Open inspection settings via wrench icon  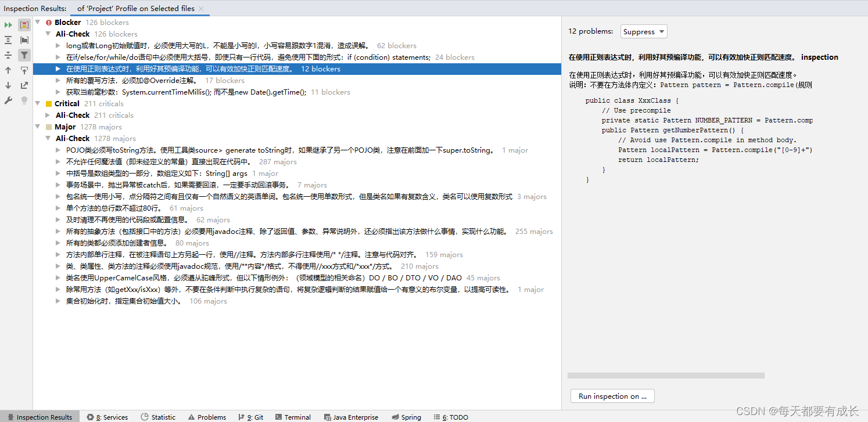click(x=8, y=101)
